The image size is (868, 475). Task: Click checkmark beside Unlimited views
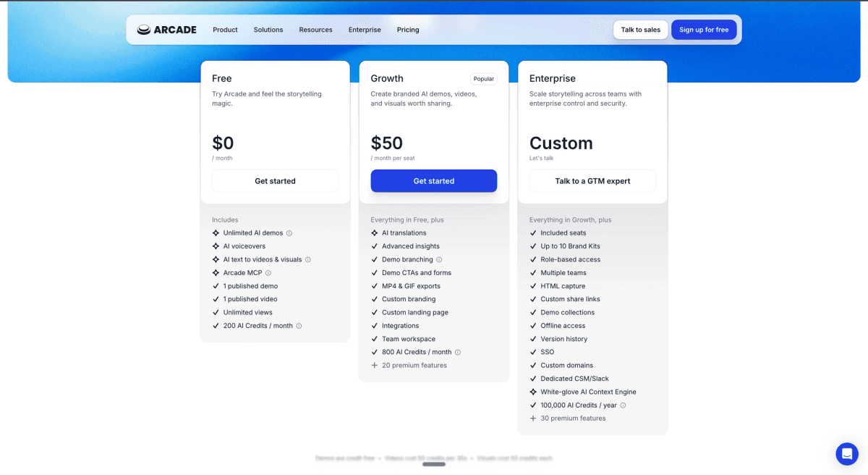tap(216, 313)
